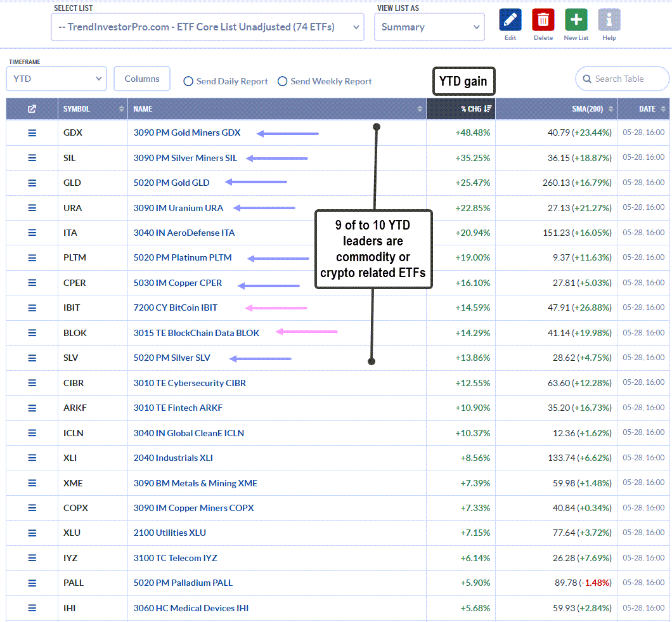Open the row menu icon for PALL
The width and height of the screenshot is (672, 622).
click(x=32, y=583)
